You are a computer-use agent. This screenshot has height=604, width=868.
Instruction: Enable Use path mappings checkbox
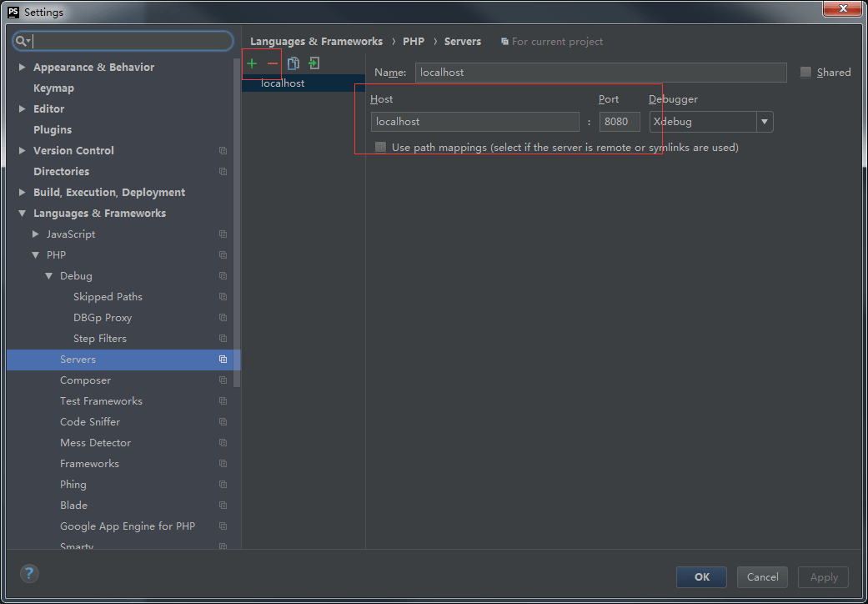(380, 148)
